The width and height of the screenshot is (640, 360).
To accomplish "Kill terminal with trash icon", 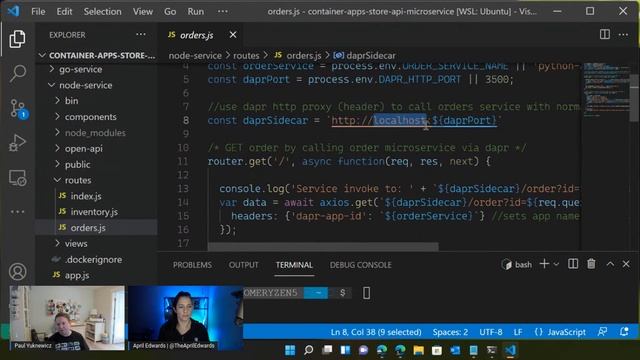I will tap(591, 264).
